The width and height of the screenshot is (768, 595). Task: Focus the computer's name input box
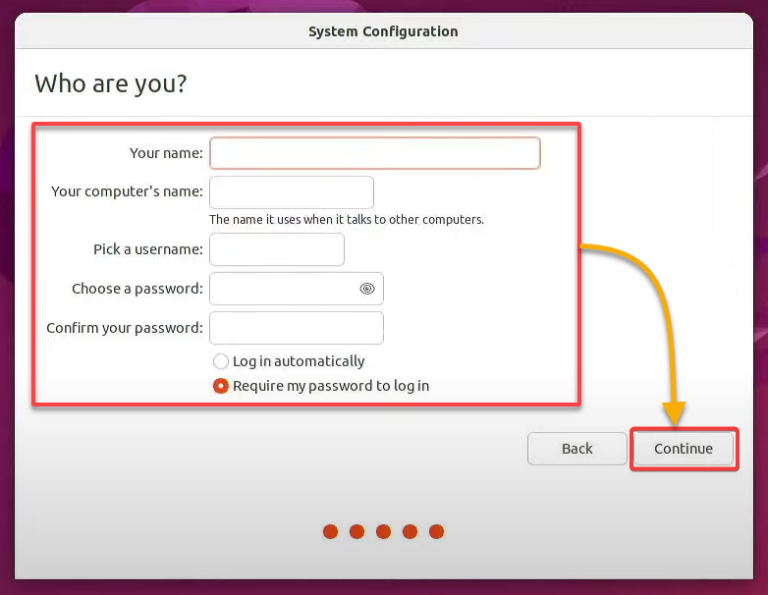pos(291,192)
